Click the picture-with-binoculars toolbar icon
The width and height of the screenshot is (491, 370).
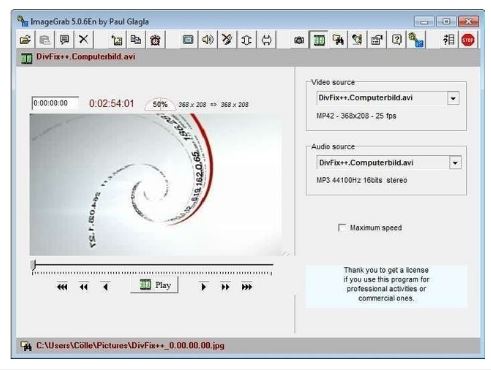coord(338,40)
